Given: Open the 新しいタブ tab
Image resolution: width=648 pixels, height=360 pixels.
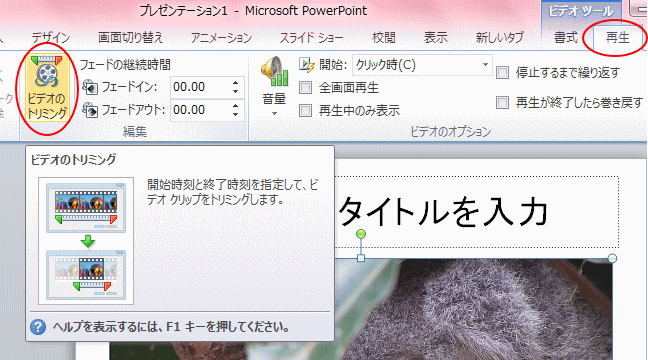Looking at the screenshot, I should tap(500, 38).
